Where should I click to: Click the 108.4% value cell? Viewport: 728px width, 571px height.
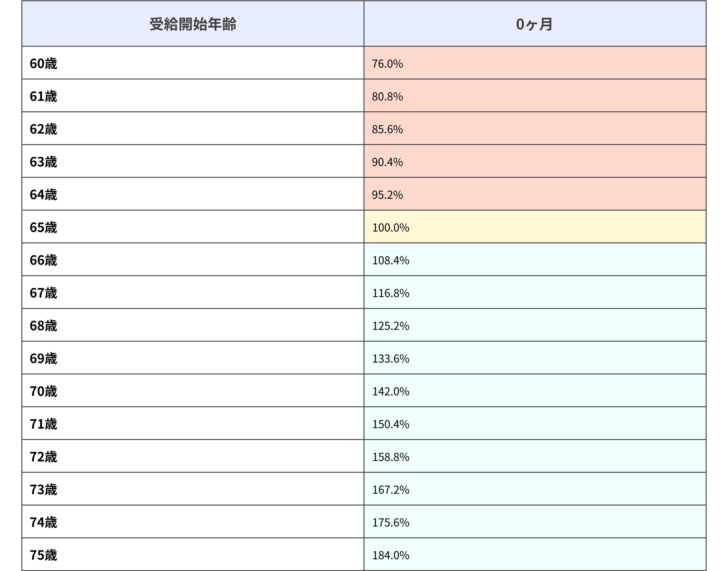click(391, 260)
